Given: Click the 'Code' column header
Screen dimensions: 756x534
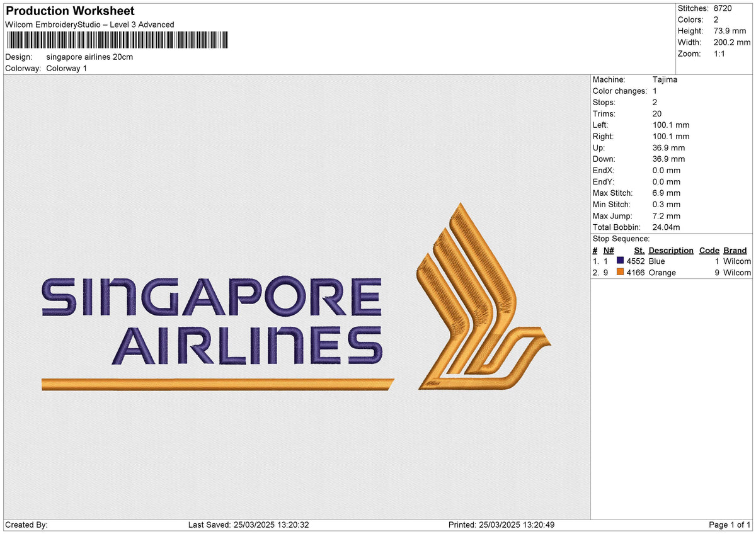Looking at the screenshot, I should [x=709, y=251].
